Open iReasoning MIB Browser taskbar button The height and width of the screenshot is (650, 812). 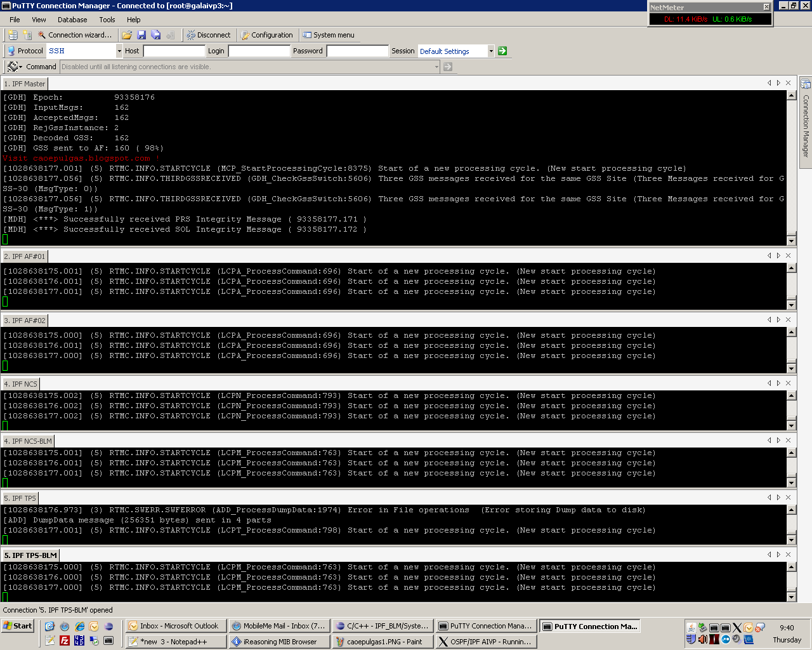(x=279, y=642)
